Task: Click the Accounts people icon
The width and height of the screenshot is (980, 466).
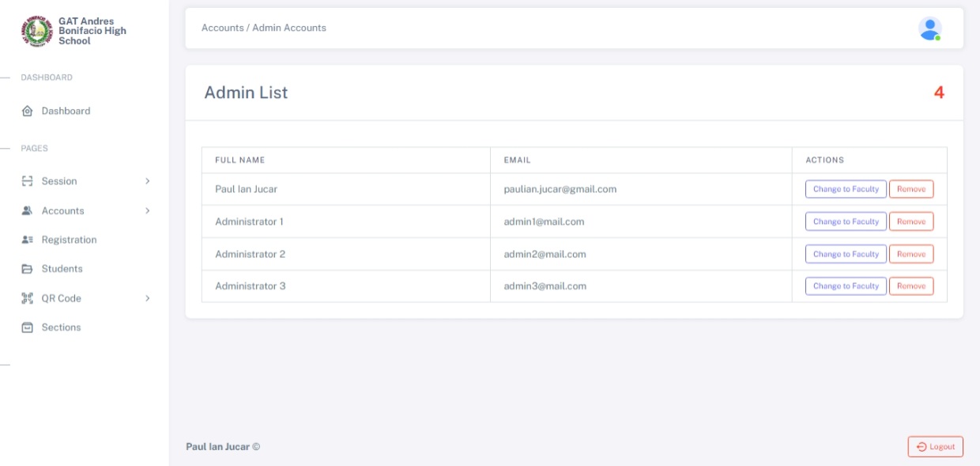Action: click(27, 211)
